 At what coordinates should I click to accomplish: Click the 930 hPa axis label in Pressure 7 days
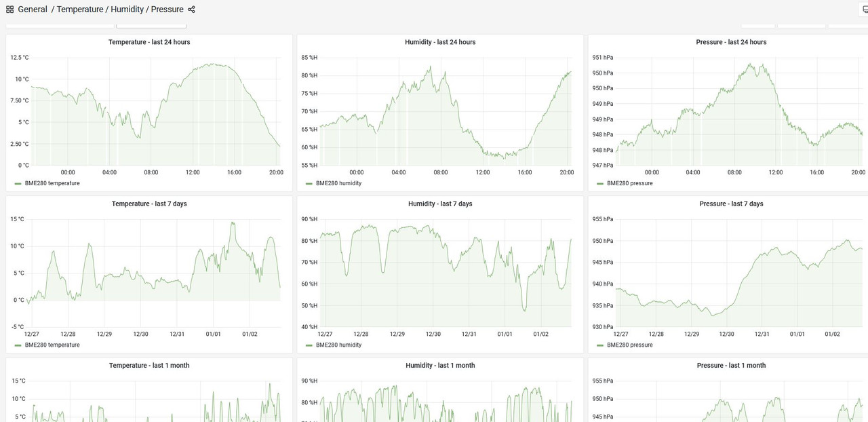tap(603, 327)
